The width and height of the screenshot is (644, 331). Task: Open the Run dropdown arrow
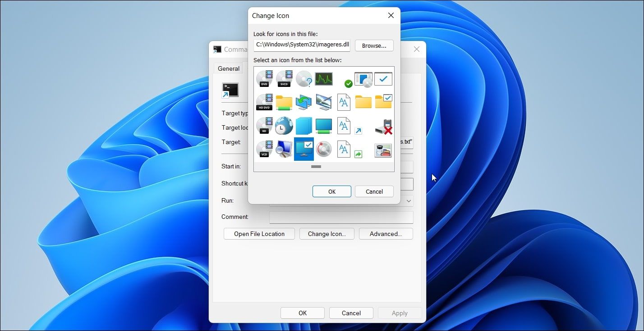click(409, 201)
